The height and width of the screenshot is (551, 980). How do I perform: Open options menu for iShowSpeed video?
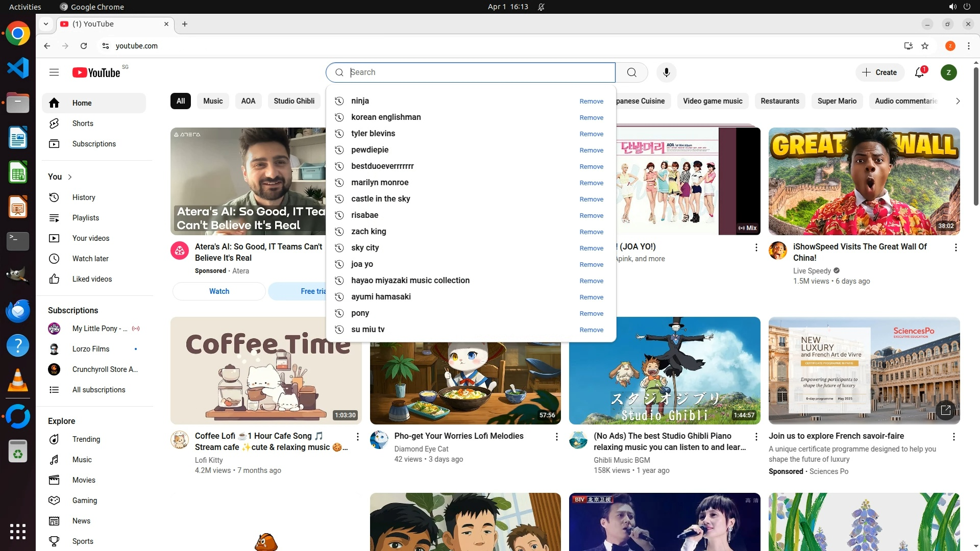[x=955, y=247]
